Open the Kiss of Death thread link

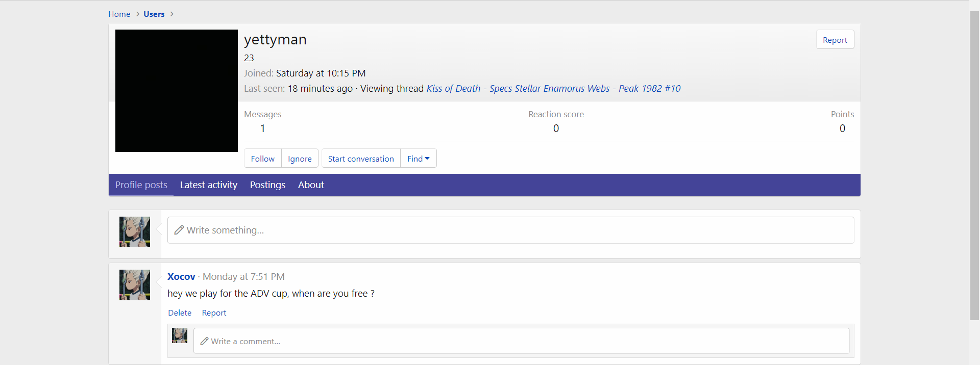click(553, 89)
